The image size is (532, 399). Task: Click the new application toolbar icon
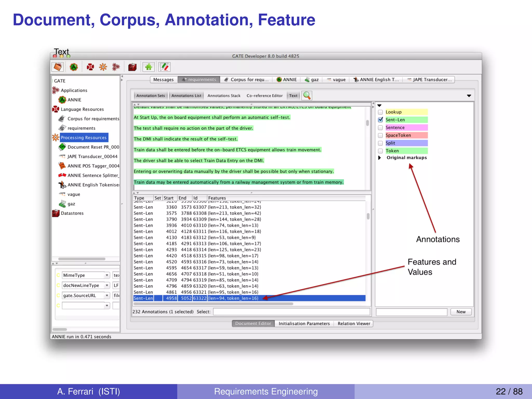pyautogui.click(x=116, y=67)
